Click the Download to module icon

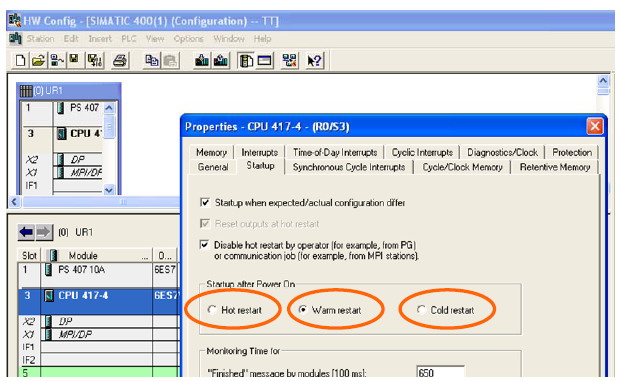[202, 61]
